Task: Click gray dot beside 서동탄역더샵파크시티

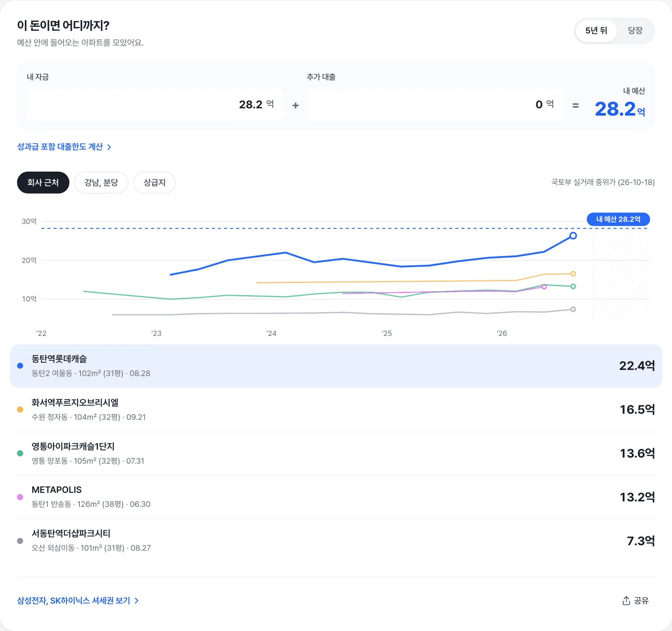Action: click(x=20, y=541)
